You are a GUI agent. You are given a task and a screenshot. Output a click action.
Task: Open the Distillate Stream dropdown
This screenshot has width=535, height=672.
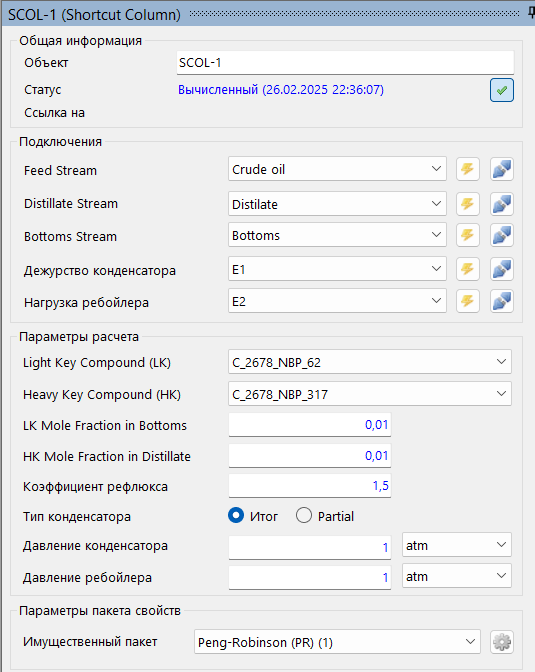(337, 204)
